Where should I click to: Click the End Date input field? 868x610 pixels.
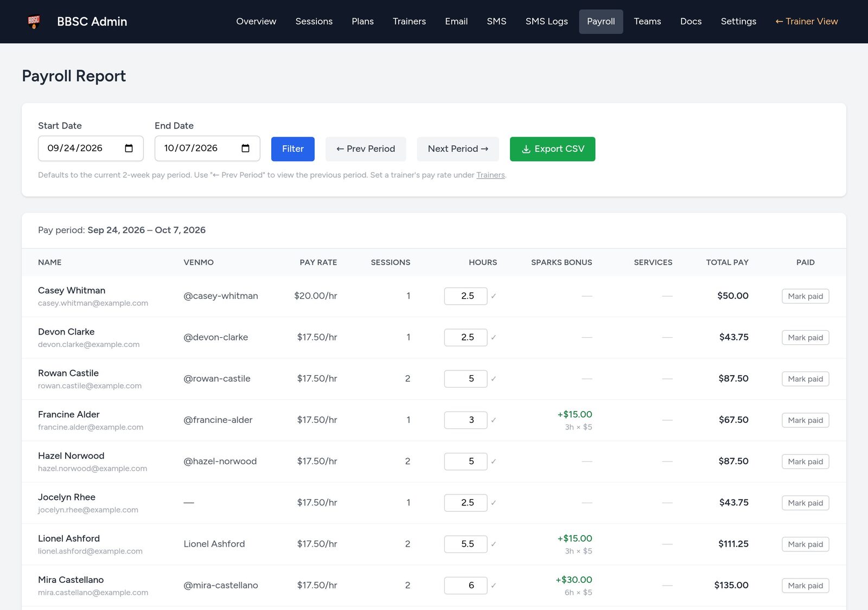pyautogui.click(x=207, y=149)
